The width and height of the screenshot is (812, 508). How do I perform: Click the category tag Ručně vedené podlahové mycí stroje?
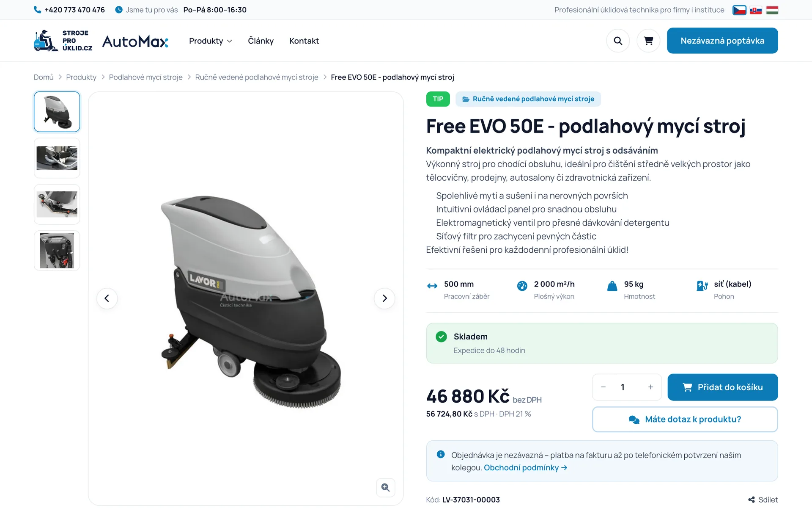pyautogui.click(x=528, y=99)
